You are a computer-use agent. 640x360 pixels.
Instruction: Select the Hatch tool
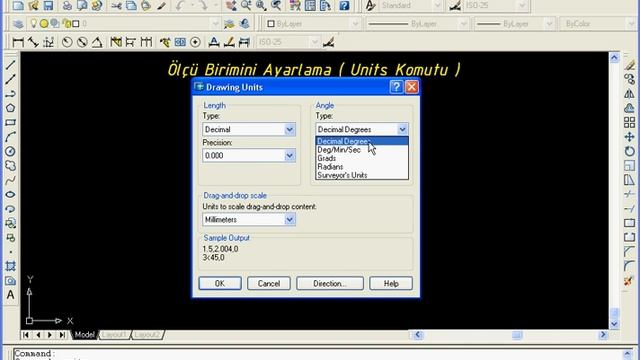11,266
